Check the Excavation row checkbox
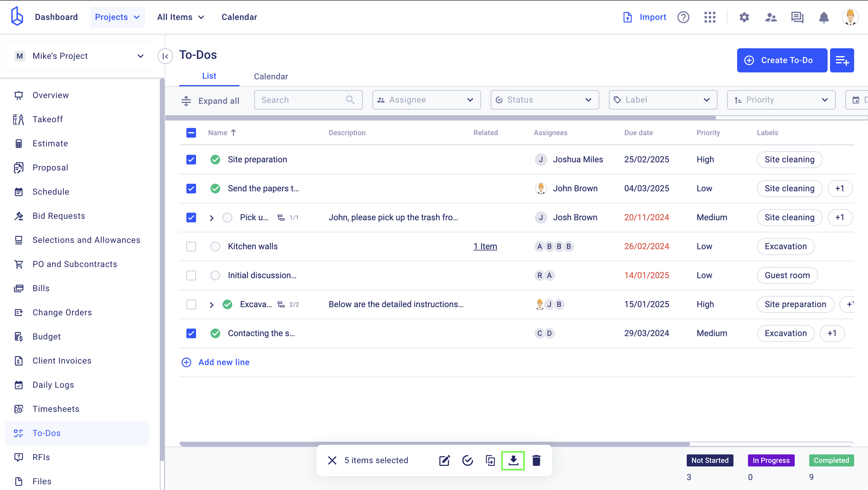This screenshot has width=868, height=490. click(191, 304)
